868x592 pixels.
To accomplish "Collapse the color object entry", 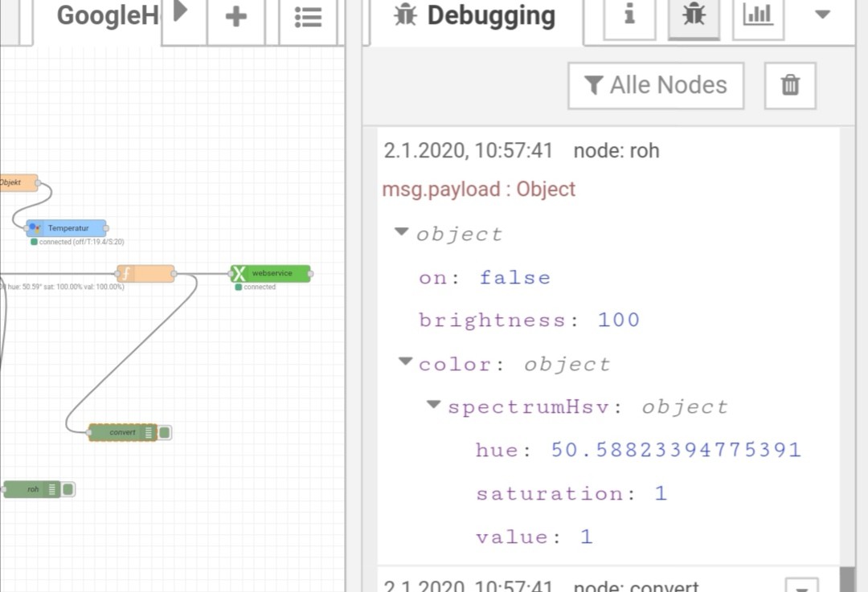I will (406, 361).
